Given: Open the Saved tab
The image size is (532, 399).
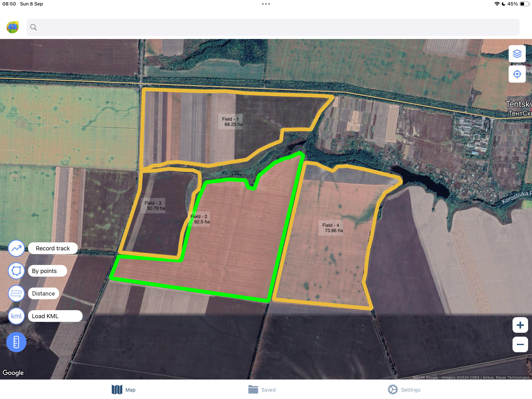Looking at the screenshot, I should point(262,390).
